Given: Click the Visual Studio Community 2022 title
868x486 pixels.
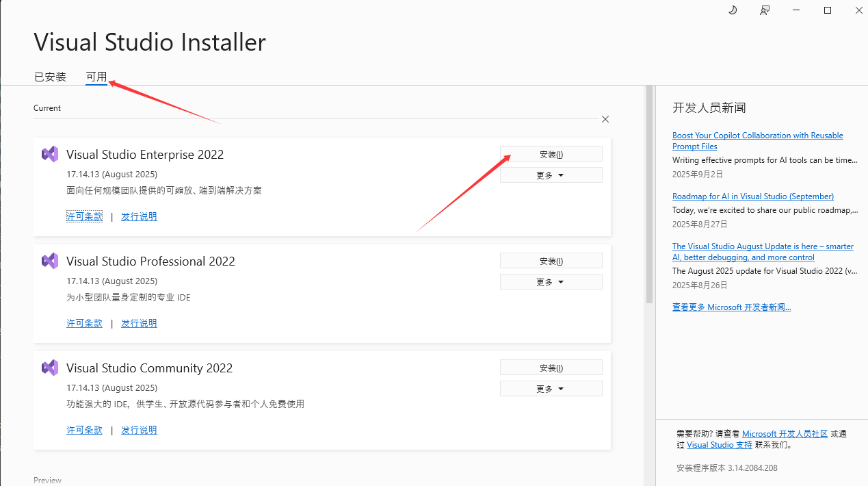Looking at the screenshot, I should pyautogui.click(x=150, y=368).
